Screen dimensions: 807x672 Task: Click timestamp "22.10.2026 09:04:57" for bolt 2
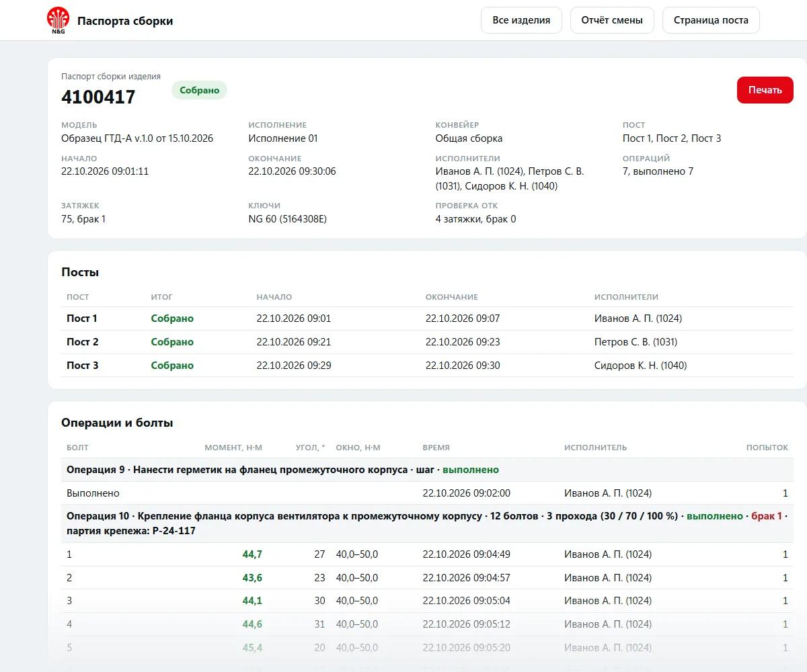[x=466, y=578]
